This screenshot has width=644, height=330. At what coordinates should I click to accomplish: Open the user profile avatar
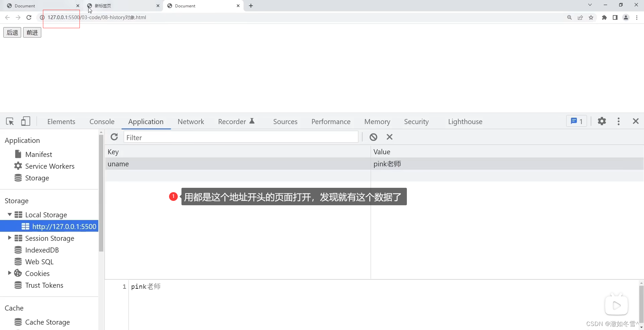[x=626, y=17]
